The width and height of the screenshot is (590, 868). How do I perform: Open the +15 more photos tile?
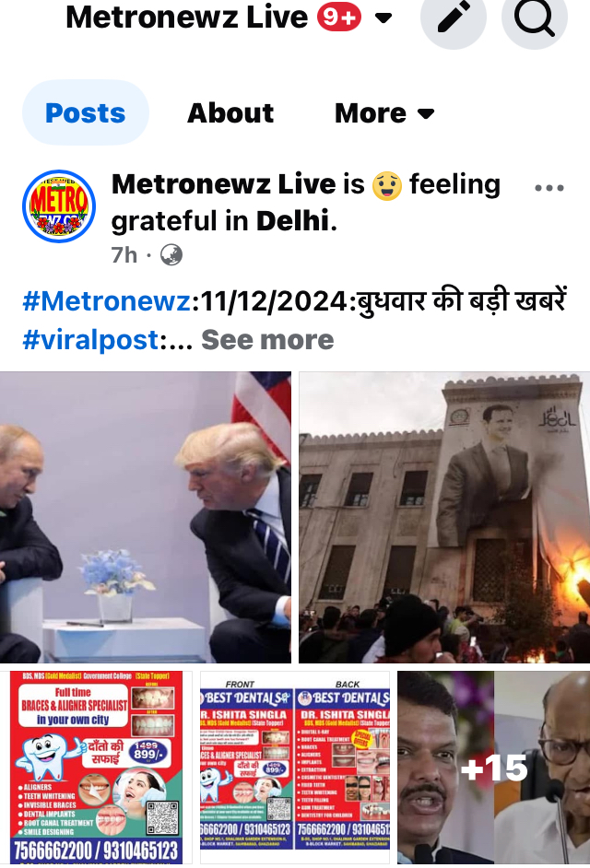(x=493, y=768)
